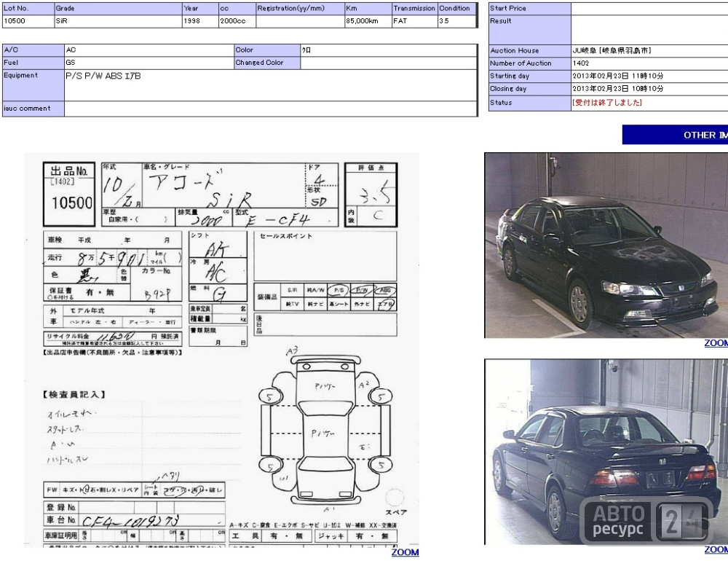Click the front view car thumbnail

coord(606,246)
